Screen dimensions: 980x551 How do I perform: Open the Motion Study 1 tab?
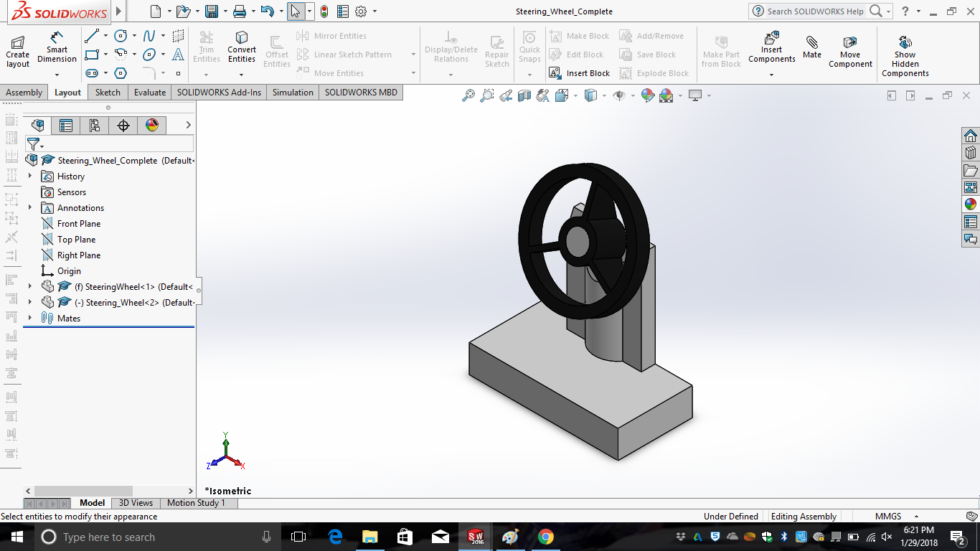pyautogui.click(x=197, y=503)
